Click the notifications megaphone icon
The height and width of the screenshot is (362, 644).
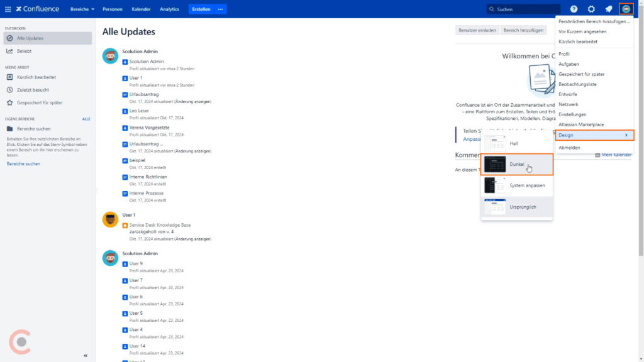click(x=607, y=9)
